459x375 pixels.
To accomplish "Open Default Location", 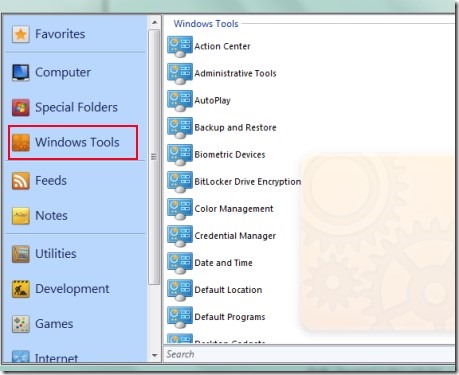I will (x=228, y=290).
